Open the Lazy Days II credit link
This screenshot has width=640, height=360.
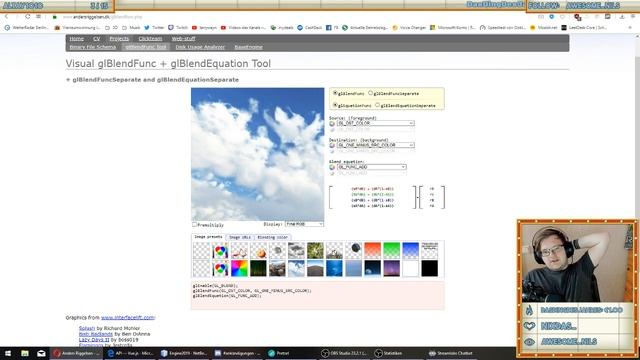click(x=94, y=340)
